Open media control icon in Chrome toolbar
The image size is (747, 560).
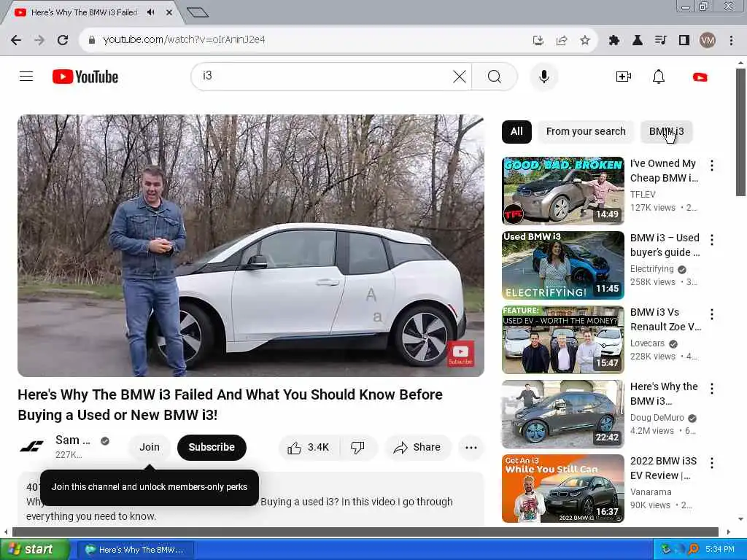660,40
